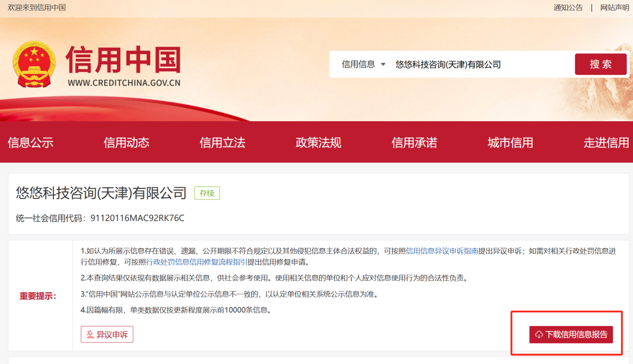Screen dimensions: 633x364
Task: Open the 信用信息异议申诉指南 link
Action: coord(442,251)
